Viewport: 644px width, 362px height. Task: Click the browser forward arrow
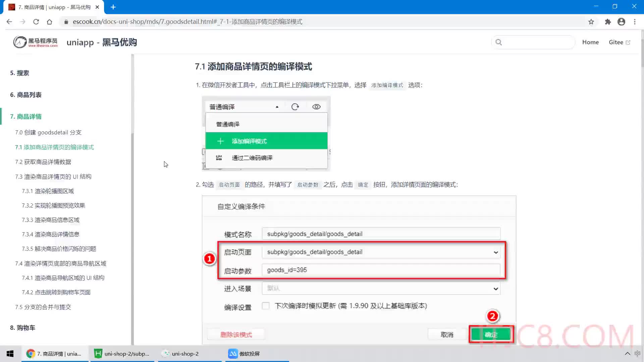click(22, 22)
